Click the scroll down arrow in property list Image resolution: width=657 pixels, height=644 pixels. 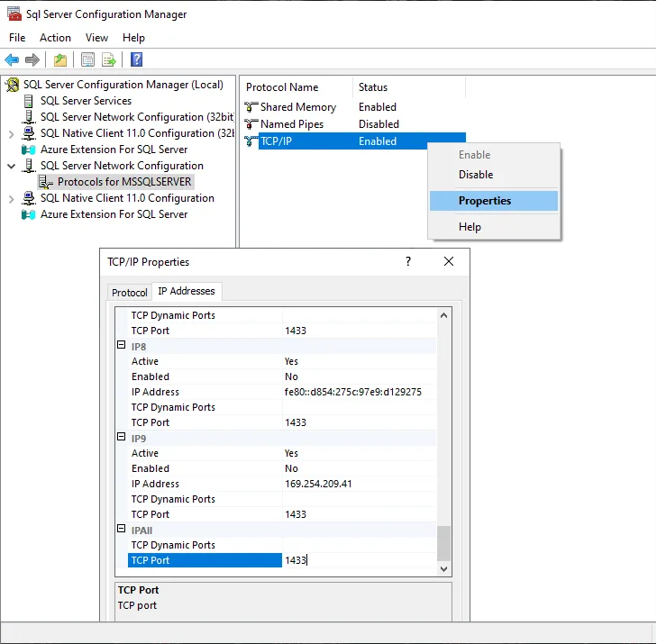point(443,568)
